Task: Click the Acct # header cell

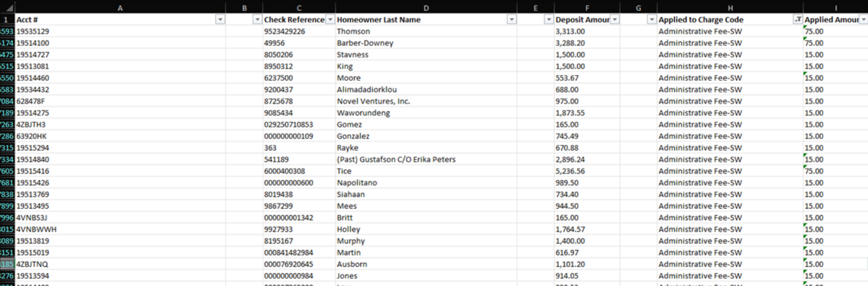Action: click(120, 20)
